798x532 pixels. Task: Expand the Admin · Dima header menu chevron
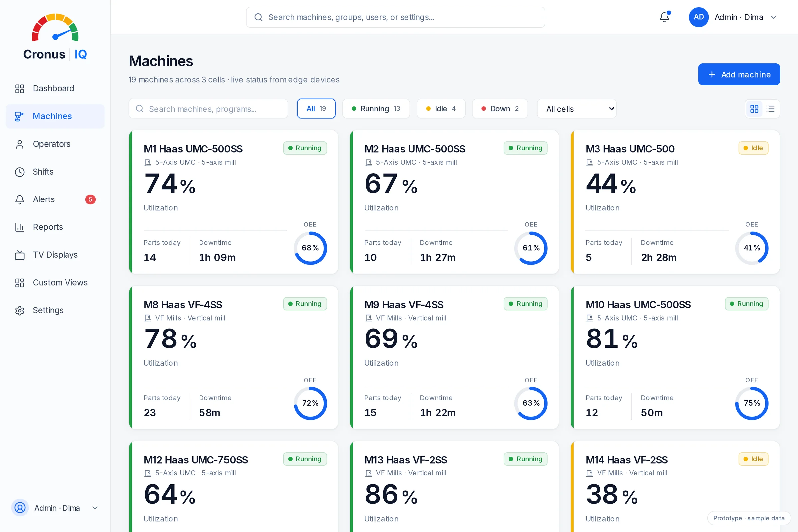tap(774, 17)
